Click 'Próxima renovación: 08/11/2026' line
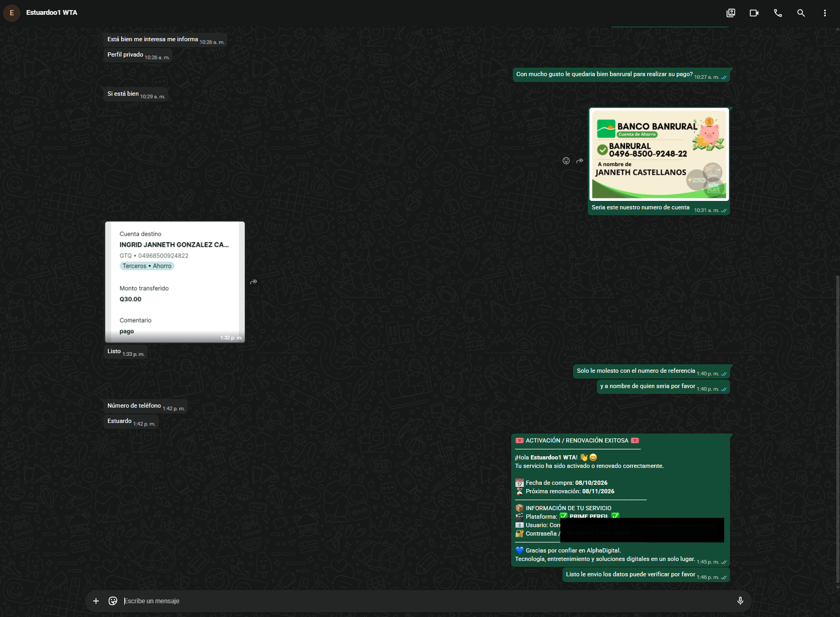The height and width of the screenshot is (617, 840). point(565,491)
